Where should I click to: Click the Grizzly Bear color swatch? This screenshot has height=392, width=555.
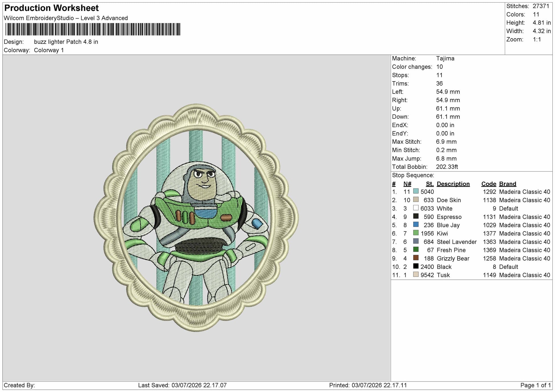(x=416, y=258)
